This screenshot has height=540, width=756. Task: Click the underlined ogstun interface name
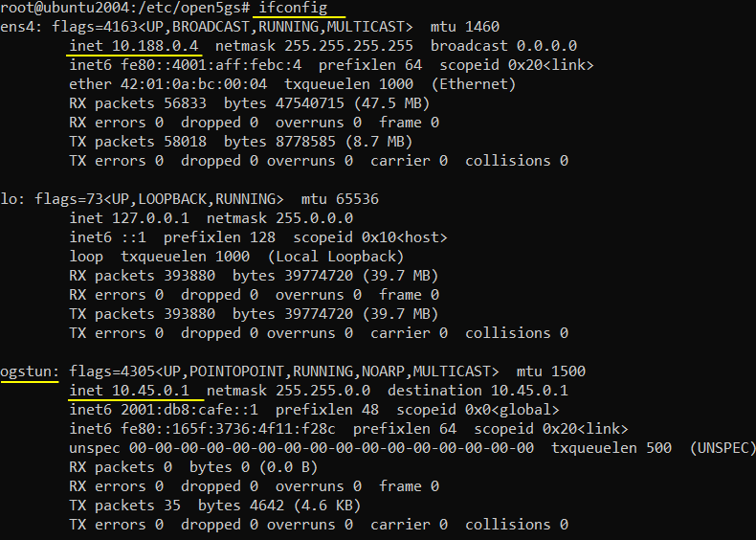click(x=29, y=371)
